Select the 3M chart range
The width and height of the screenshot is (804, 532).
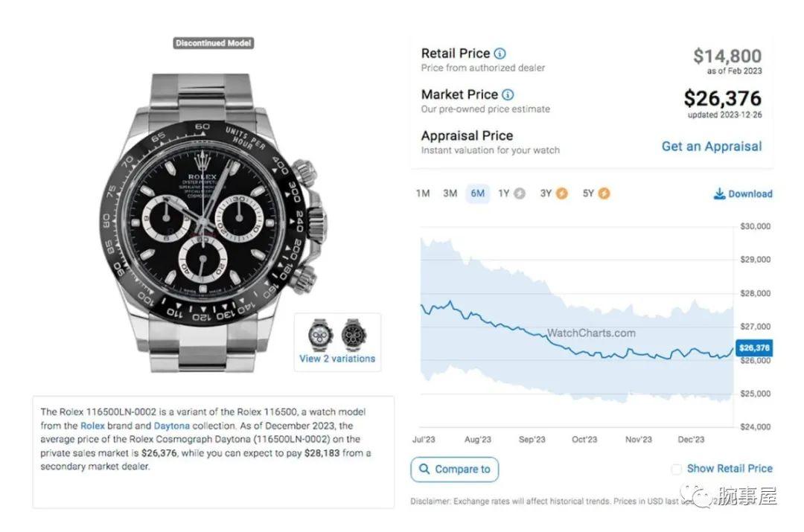point(450,193)
